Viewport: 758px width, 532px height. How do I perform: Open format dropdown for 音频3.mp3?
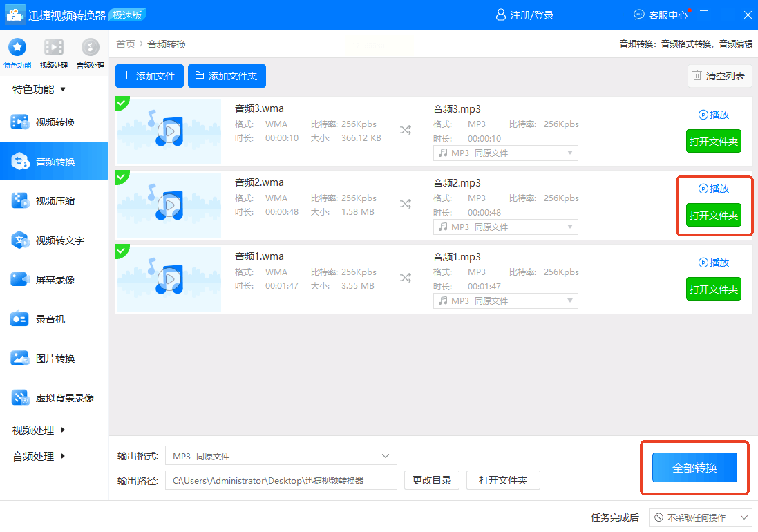(506, 153)
